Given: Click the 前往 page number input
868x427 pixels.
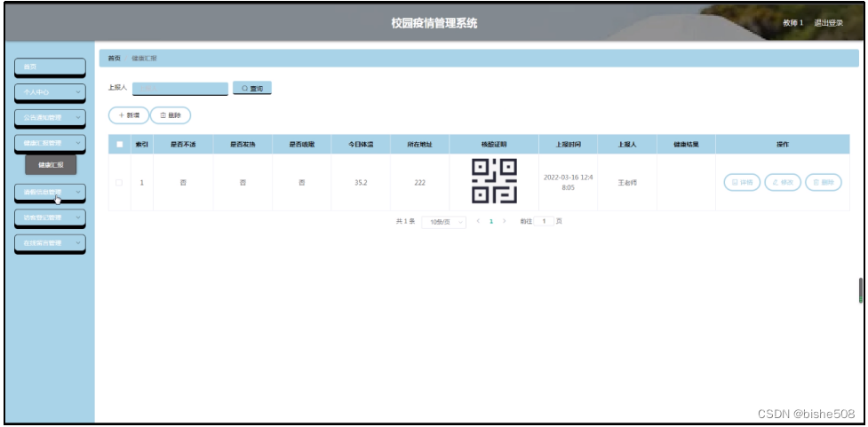Looking at the screenshot, I should [544, 221].
